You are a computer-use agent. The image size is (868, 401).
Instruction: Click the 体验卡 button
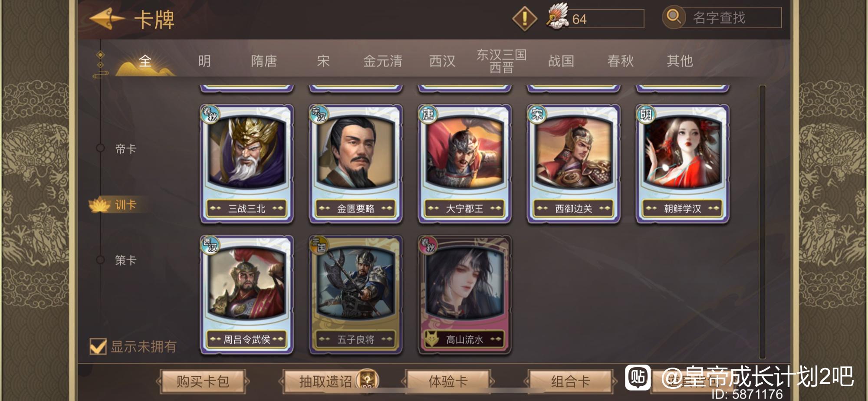pos(448,381)
